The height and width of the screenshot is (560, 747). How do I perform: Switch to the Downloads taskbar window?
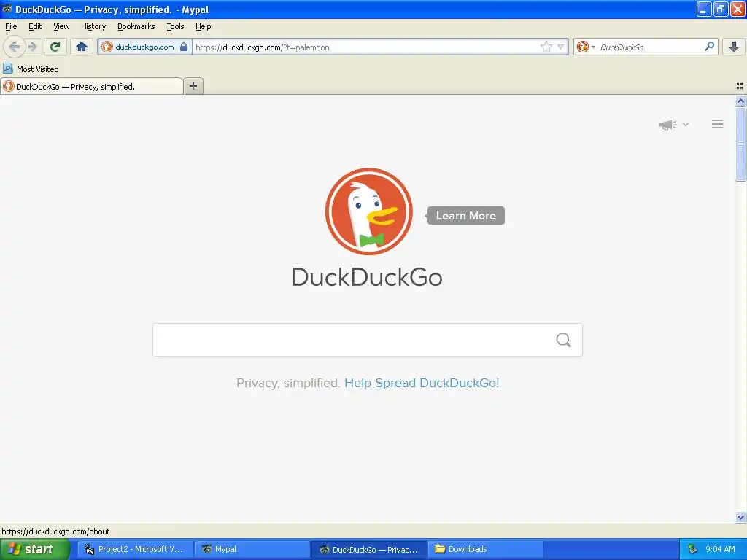click(x=485, y=549)
